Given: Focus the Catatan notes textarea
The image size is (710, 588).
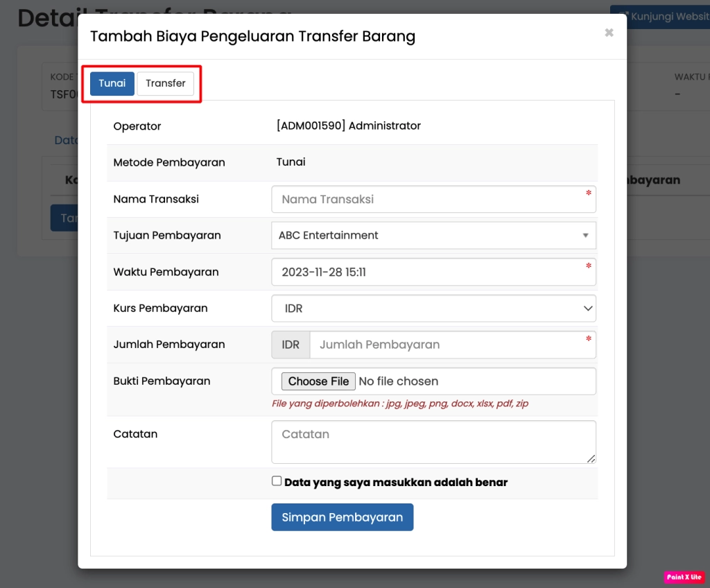Looking at the screenshot, I should [x=433, y=441].
